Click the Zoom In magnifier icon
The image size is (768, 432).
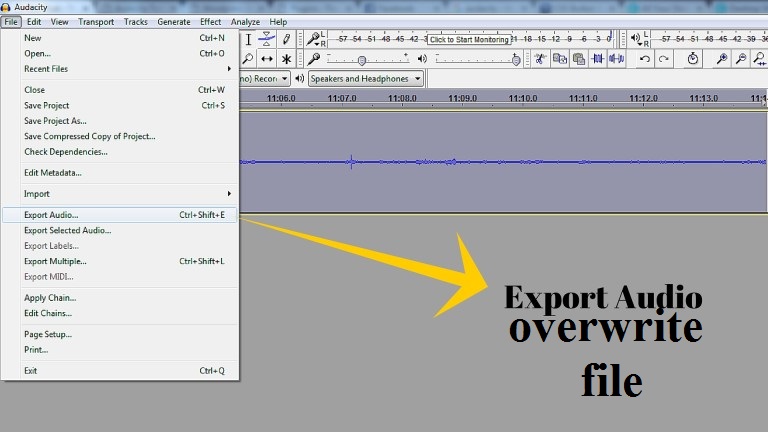click(721, 59)
